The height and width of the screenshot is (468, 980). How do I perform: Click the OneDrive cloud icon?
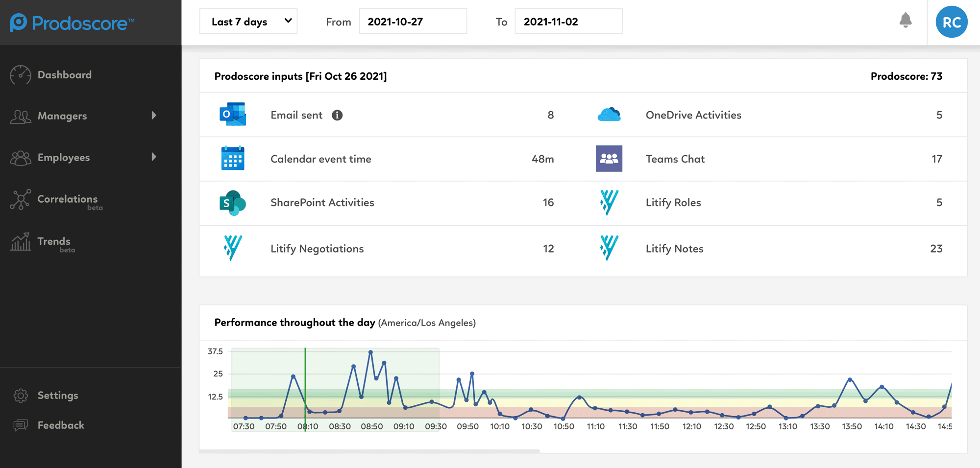tap(609, 115)
